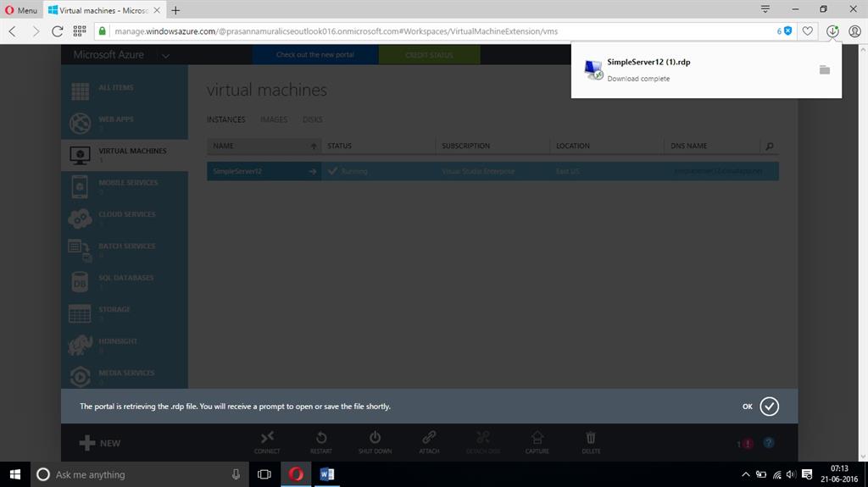Screen dimensions: 868x487
Task: Open ad blocker shield badge
Action: tap(787, 31)
